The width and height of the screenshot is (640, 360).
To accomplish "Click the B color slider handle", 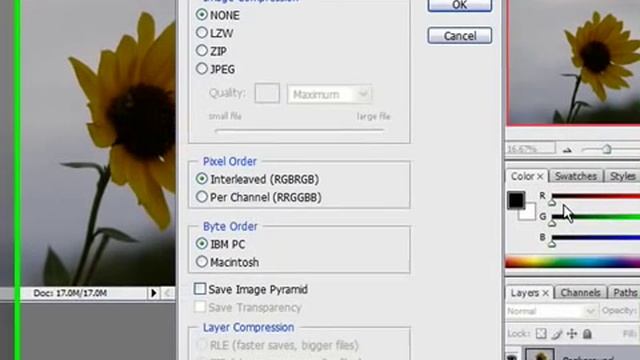I will coord(552,244).
